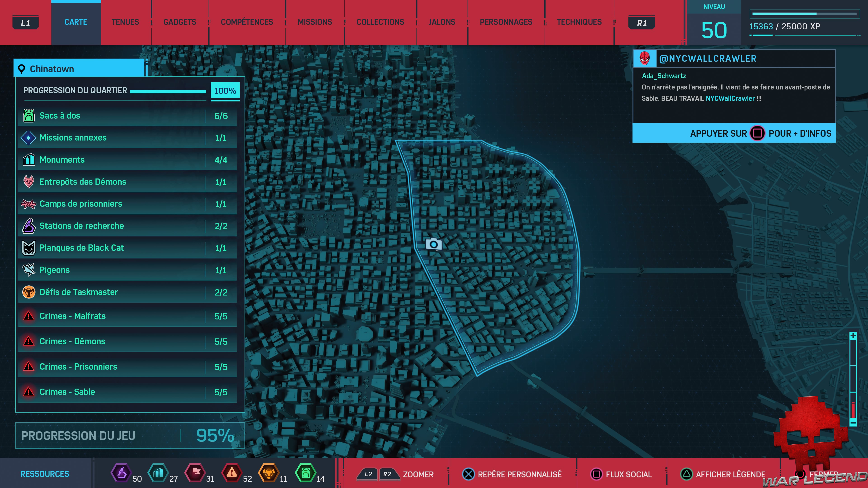Image resolution: width=868 pixels, height=488 pixels.
Task: Click the Planques de Black Cat icon
Action: pos(29,248)
